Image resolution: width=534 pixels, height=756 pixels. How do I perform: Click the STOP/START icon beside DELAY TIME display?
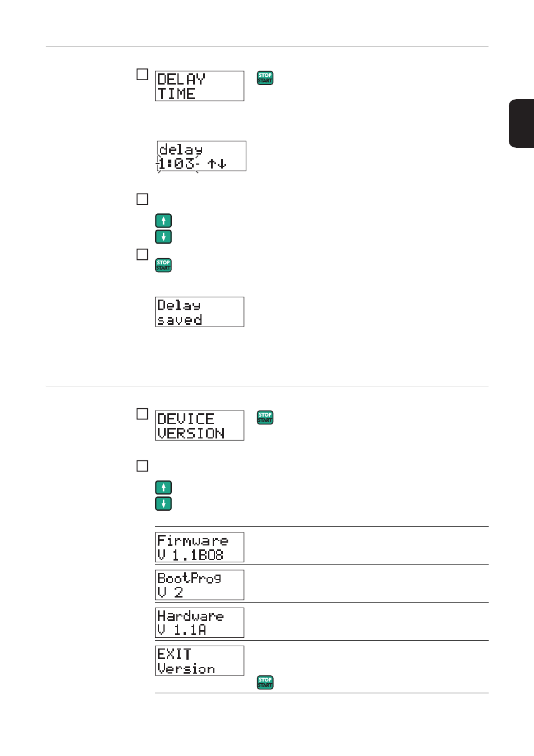coord(265,78)
